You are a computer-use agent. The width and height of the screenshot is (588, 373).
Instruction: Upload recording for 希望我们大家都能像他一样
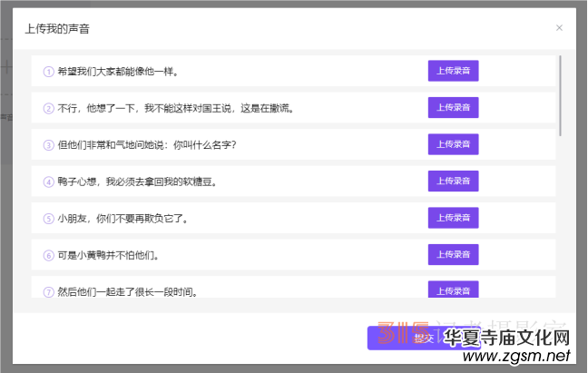click(453, 71)
